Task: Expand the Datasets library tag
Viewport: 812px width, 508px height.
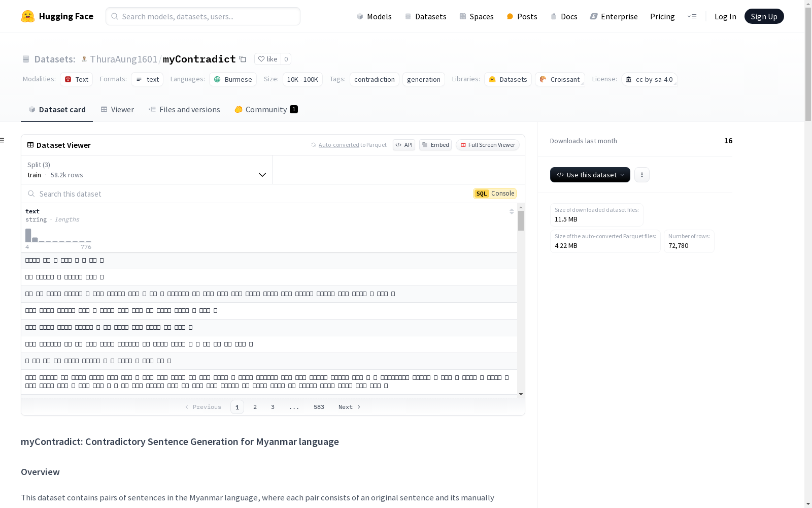Action: [x=508, y=79]
